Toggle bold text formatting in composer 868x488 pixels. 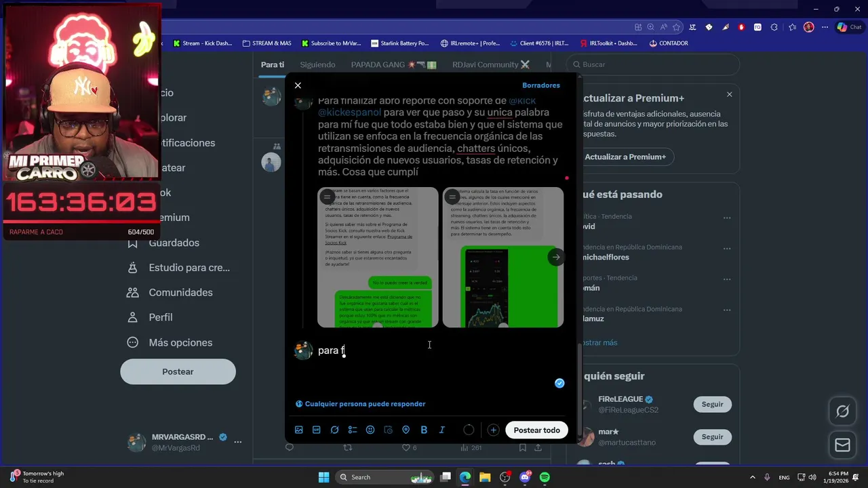[424, 430]
